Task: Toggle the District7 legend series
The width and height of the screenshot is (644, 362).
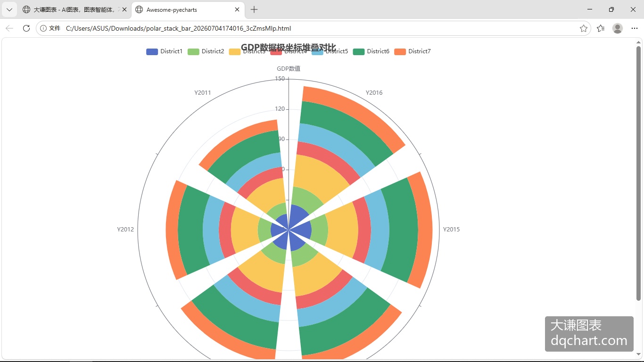Action: 413,51
